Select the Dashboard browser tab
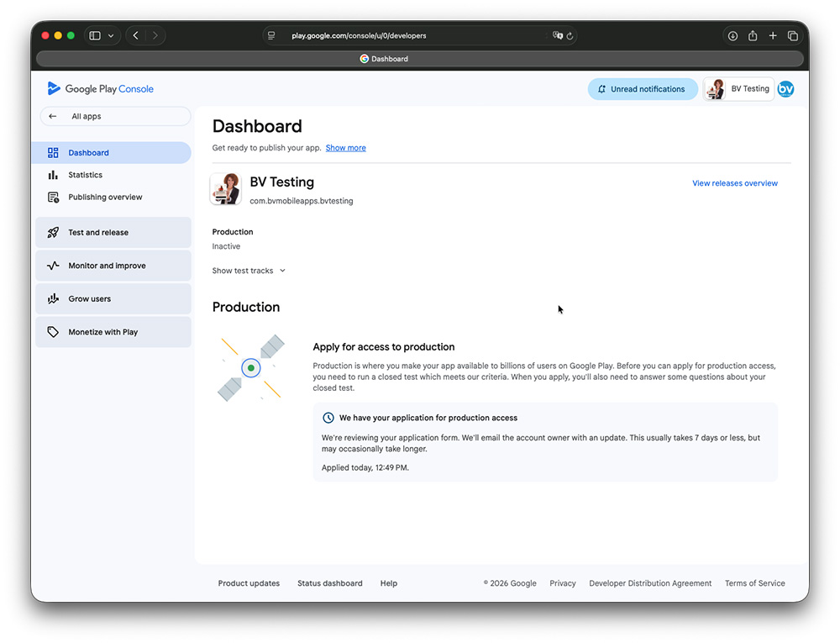 419,59
